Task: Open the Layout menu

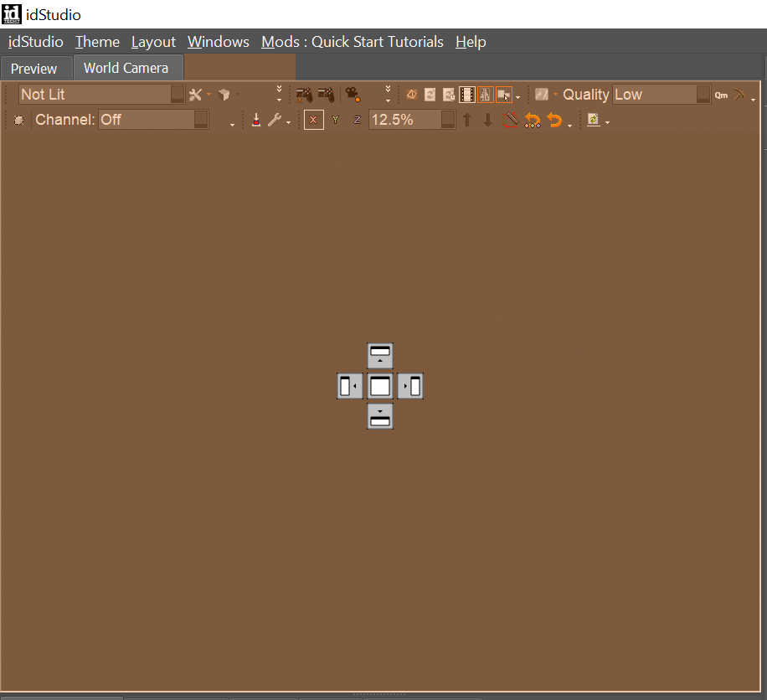Action: 153,42
